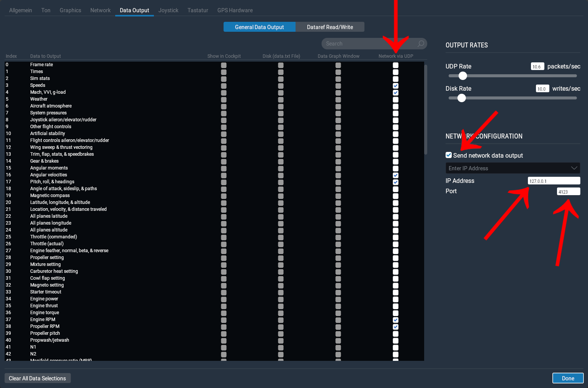Open the Enter IP Address dropdown
The height and width of the screenshot is (388, 588).
(513, 168)
